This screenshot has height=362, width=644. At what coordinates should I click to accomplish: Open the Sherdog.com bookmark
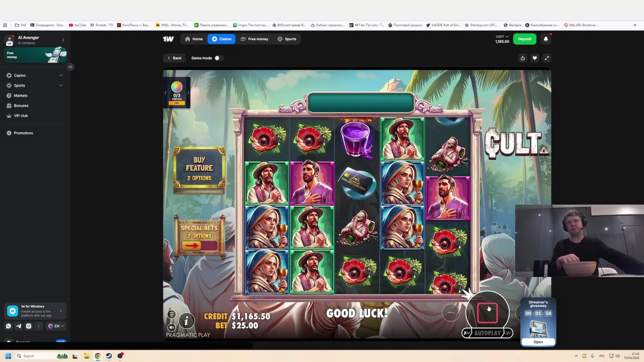[480, 25]
